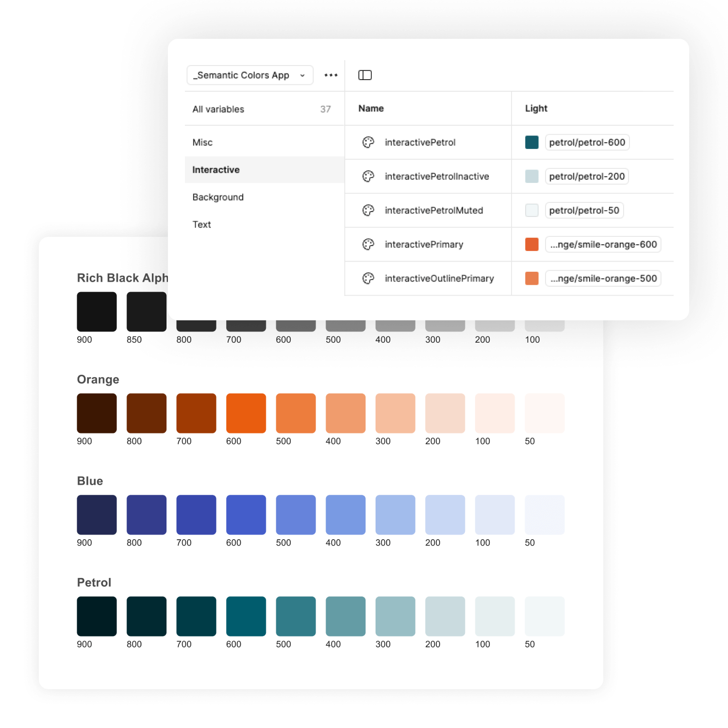Click the petrol/petrol-200 alias chip
The image size is (728, 728).
[x=587, y=176]
